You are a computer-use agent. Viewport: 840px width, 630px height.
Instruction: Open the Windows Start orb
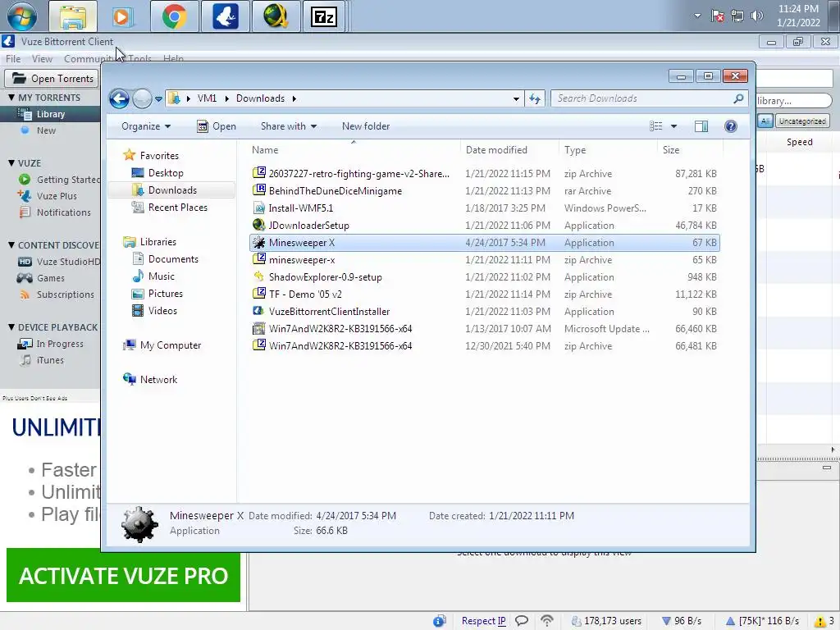(22, 16)
